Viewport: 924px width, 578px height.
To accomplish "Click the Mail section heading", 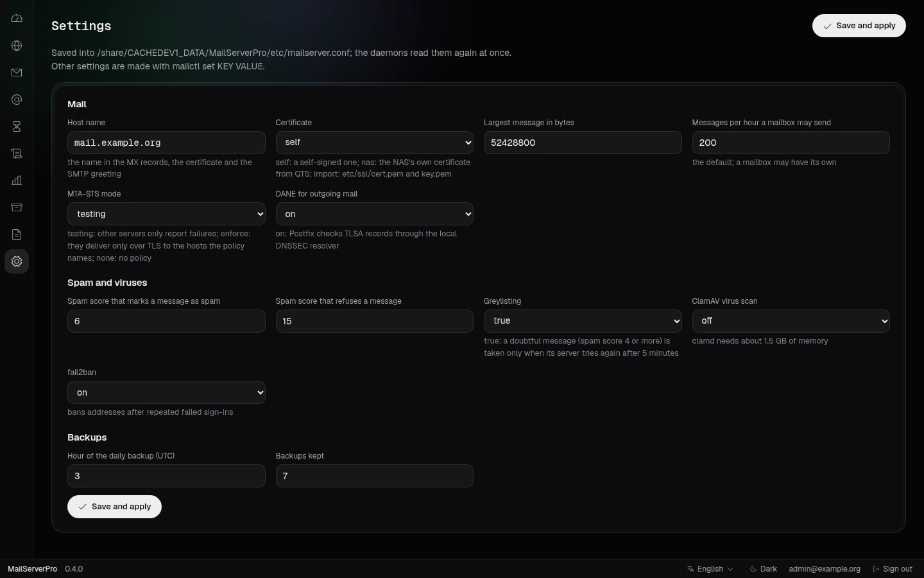I will (77, 104).
